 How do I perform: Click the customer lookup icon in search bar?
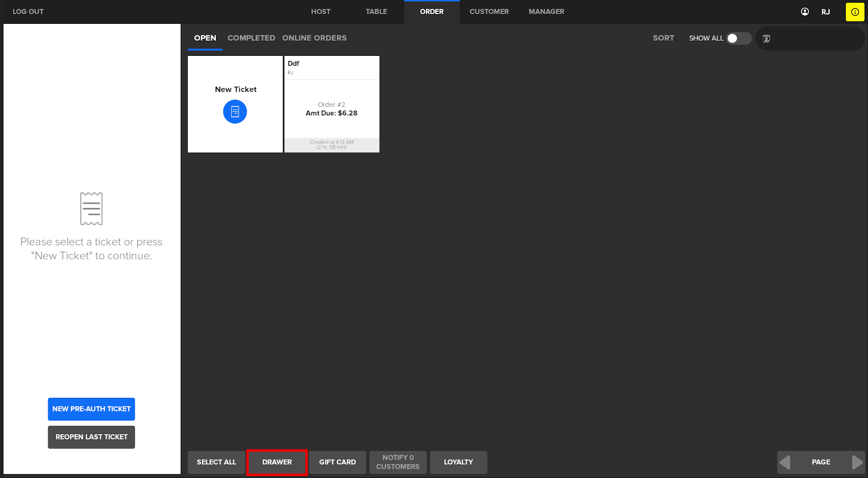pyautogui.click(x=767, y=38)
